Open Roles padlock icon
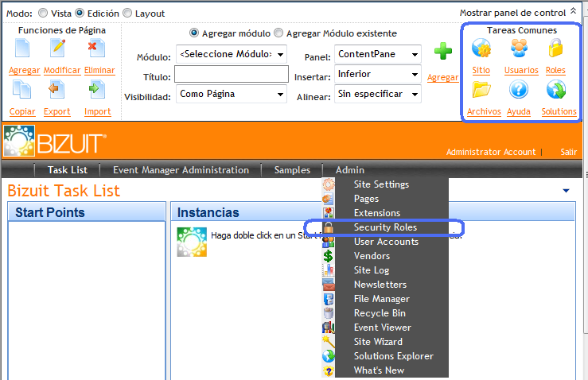Viewport: 588px width, 380px height. 555,49
